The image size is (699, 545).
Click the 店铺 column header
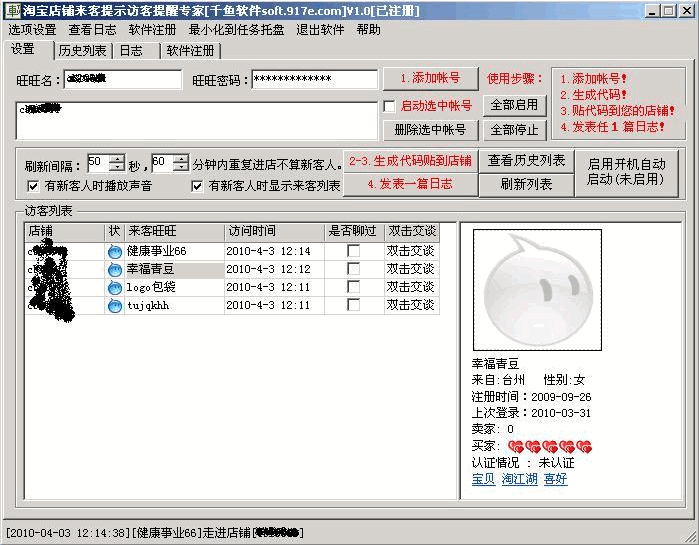(x=65, y=232)
